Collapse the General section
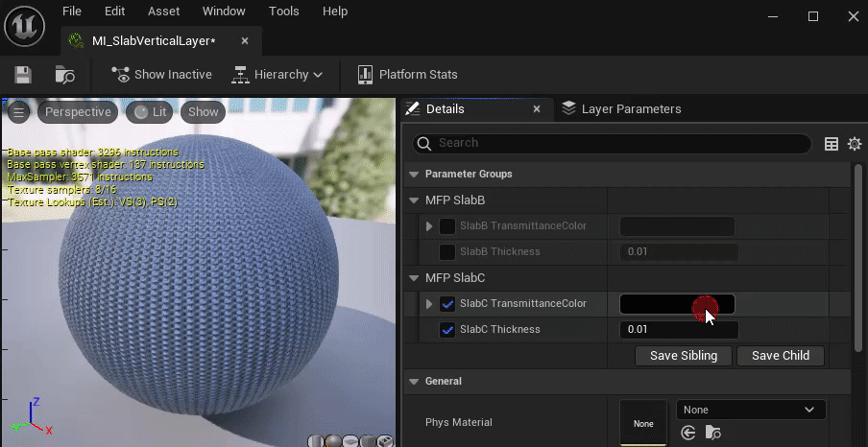 click(x=414, y=381)
